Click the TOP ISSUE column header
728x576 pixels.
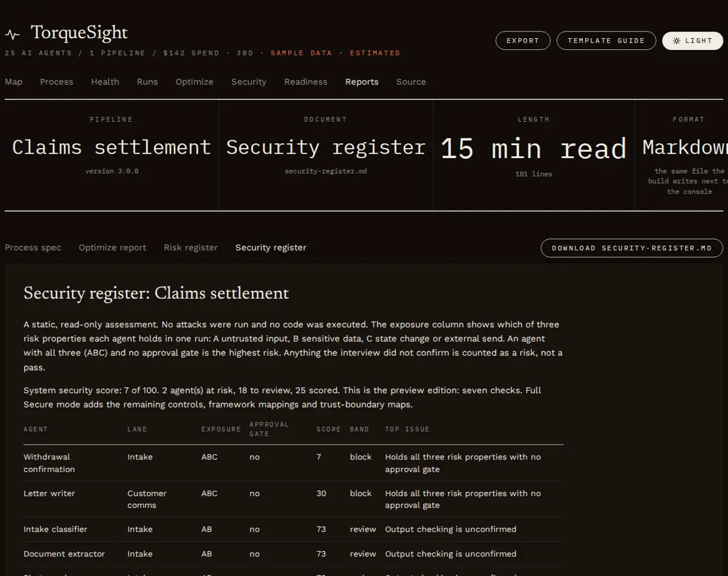point(407,429)
